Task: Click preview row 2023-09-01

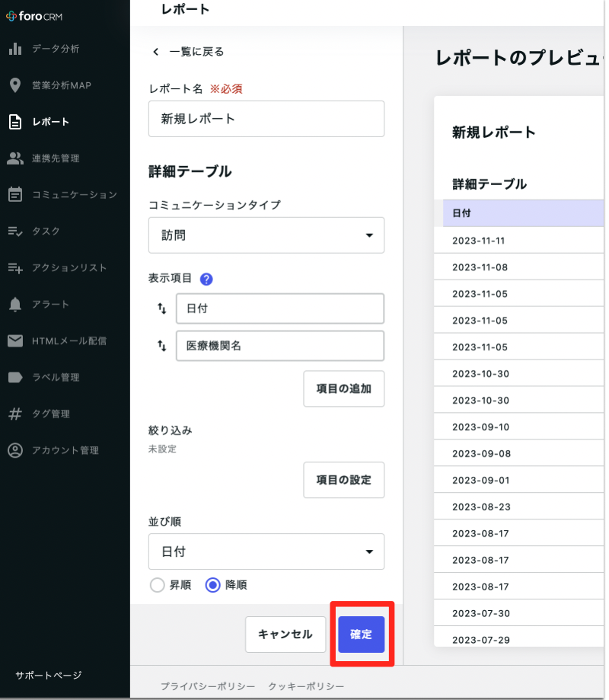Action: [x=519, y=481]
